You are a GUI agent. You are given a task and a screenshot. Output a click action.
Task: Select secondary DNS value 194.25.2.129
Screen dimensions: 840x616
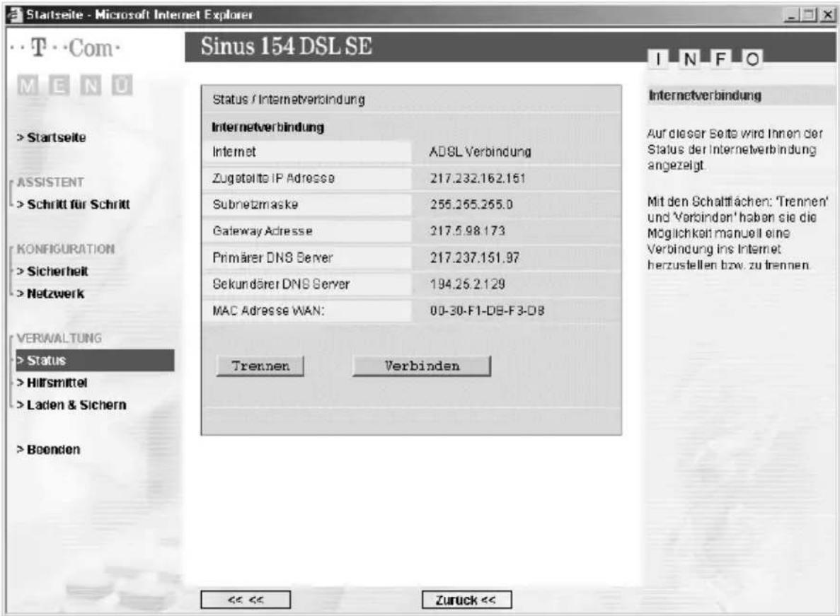click(468, 284)
